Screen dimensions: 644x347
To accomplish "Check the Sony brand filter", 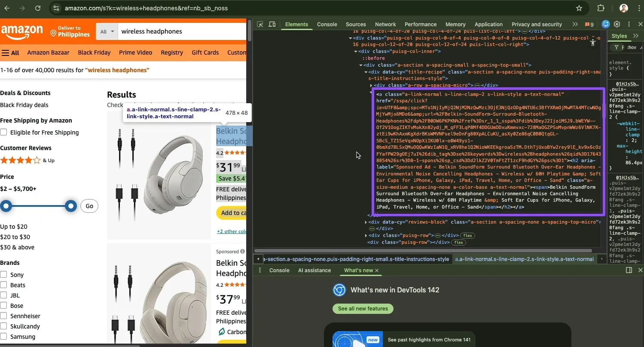I will pos(4,274).
